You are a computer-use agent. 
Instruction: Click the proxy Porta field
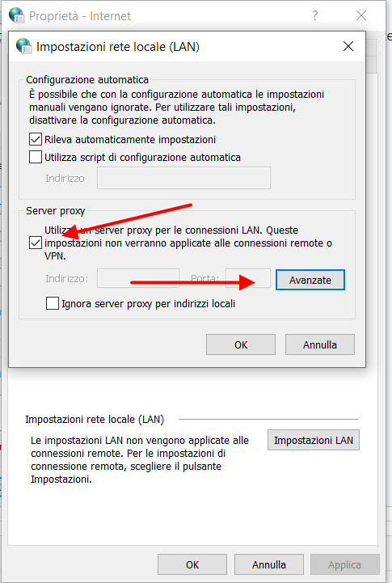click(248, 278)
